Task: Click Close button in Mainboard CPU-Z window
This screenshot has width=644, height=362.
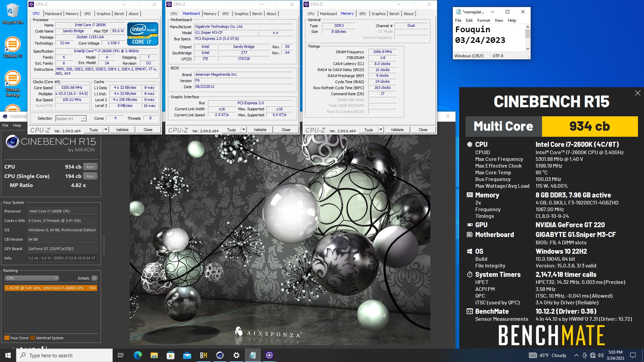Action: [x=286, y=130]
